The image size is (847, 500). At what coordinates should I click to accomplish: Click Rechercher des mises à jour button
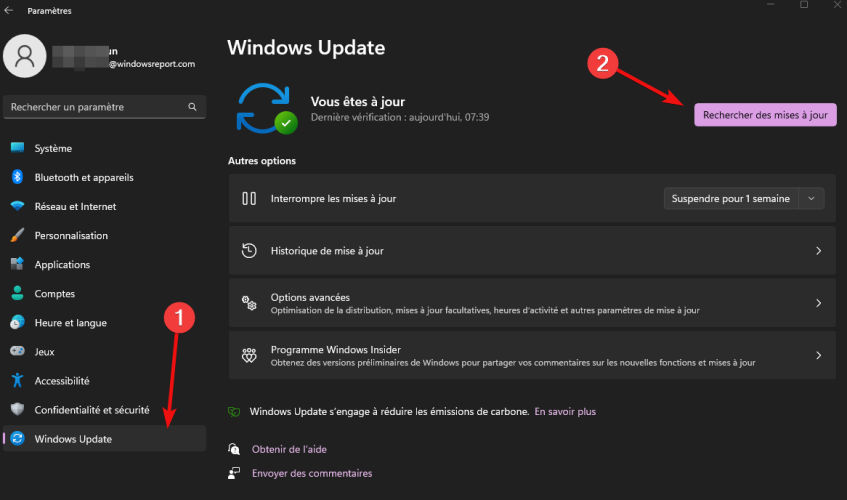click(x=765, y=114)
